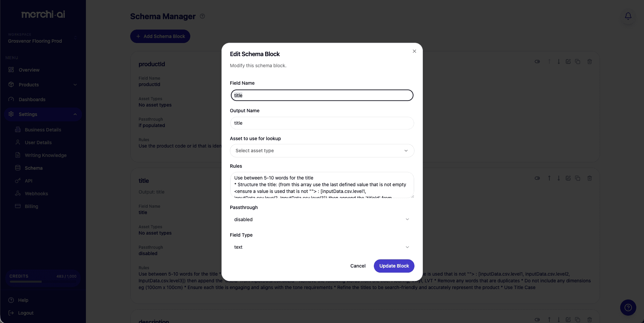Open the Writing Knowledge section
Image resolution: width=644 pixels, height=323 pixels.
45,155
